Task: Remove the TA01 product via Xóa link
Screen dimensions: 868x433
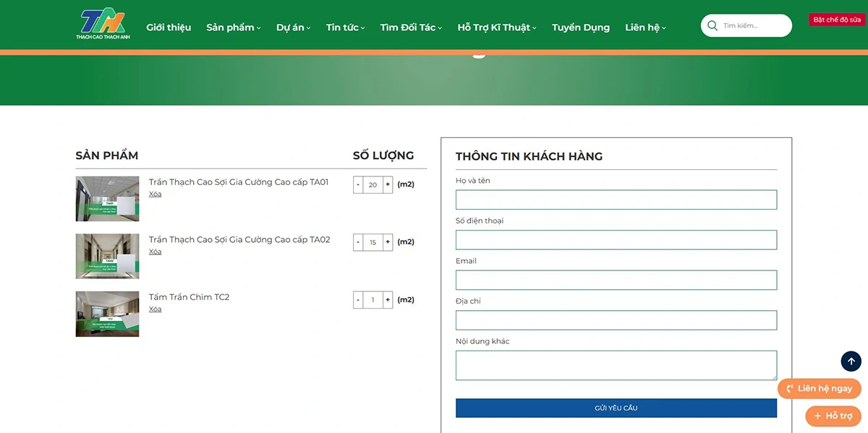Action: (155, 194)
